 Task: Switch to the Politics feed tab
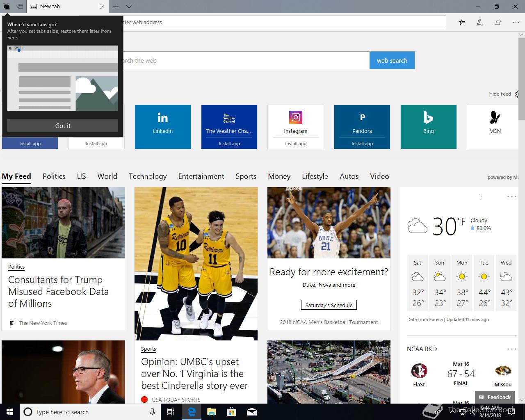pyautogui.click(x=54, y=176)
